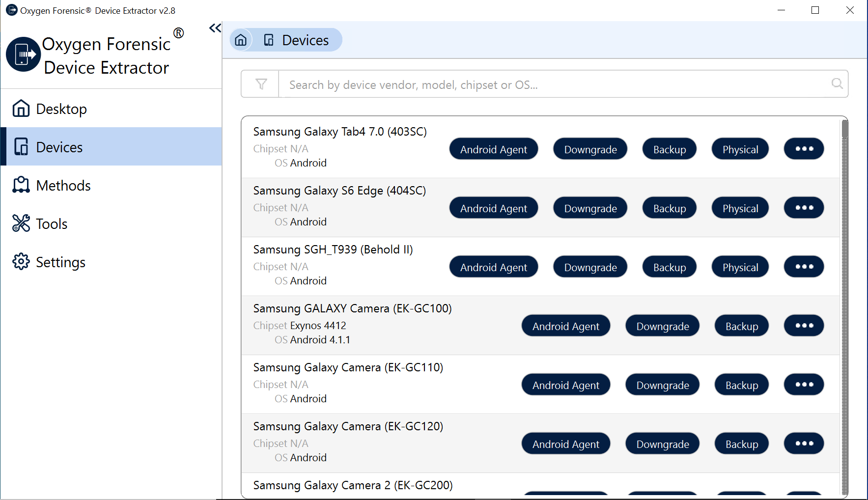868x500 pixels.
Task: Select device name Samsung SGH_T939 (Behold II)
Action: pos(333,250)
